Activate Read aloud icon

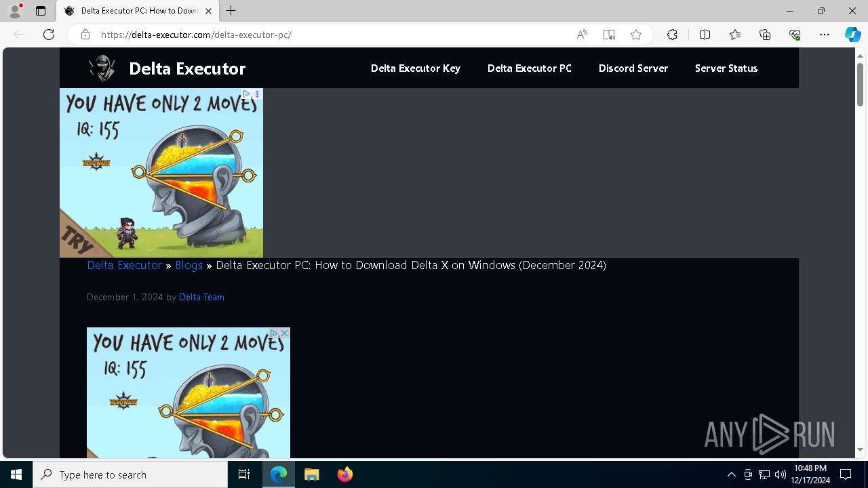coord(582,35)
